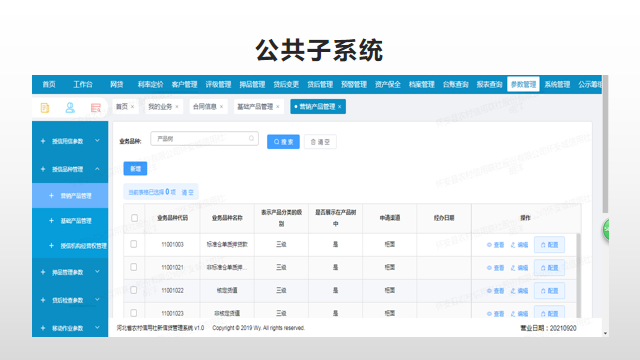Click 查看 for row 11001021
The width and height of the screenshot is (640, 360).
pos(496,268)
